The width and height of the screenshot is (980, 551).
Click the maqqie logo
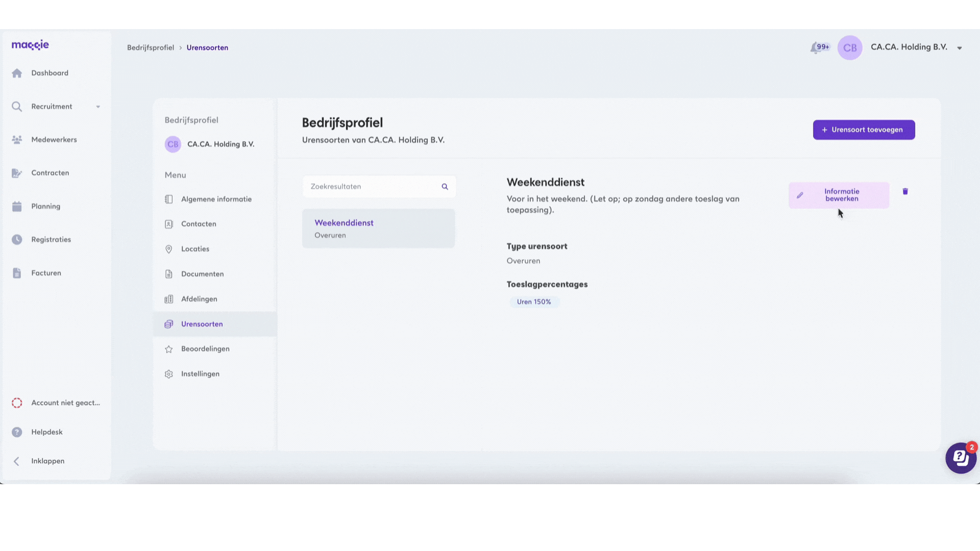tap(30, 45)
